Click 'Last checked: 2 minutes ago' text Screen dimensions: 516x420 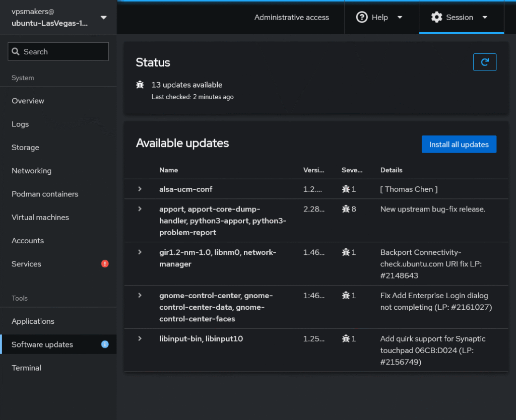pos(192,97)
